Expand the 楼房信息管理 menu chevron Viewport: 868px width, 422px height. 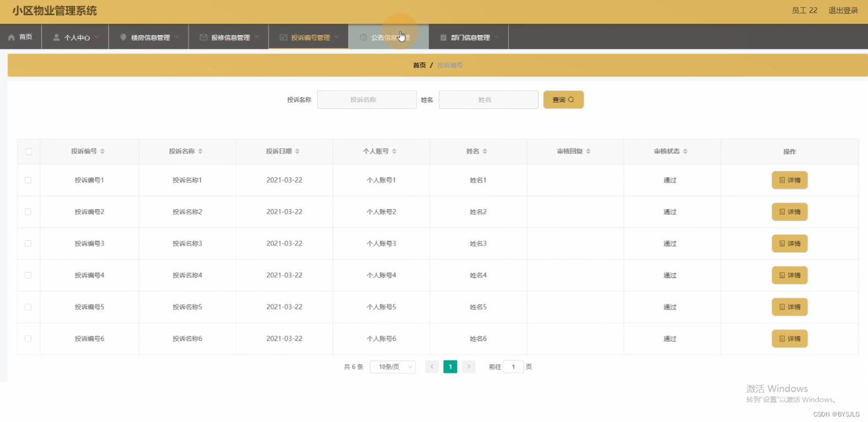pos(176,37)
